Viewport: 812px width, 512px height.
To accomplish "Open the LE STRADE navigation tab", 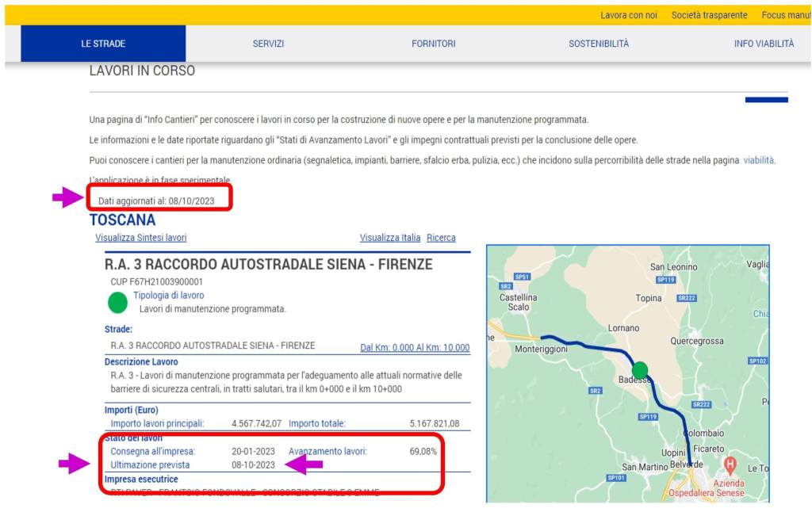I will click(103, 44).
